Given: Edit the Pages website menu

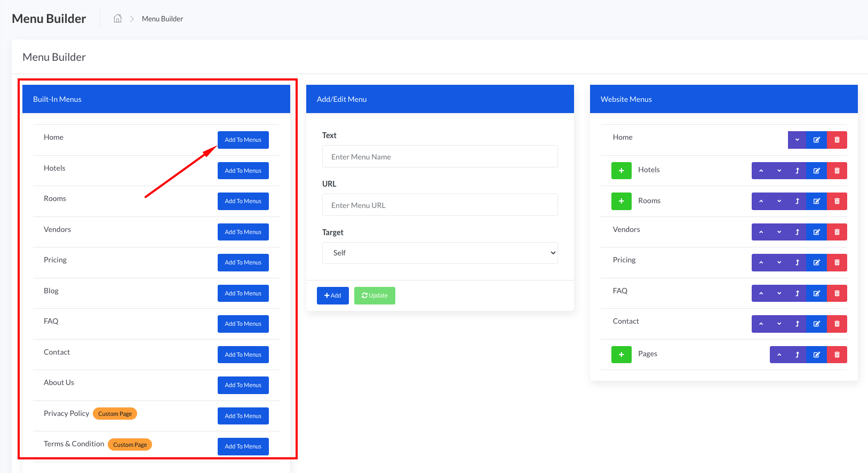Looking at the screenshot, I should point(816,355).
